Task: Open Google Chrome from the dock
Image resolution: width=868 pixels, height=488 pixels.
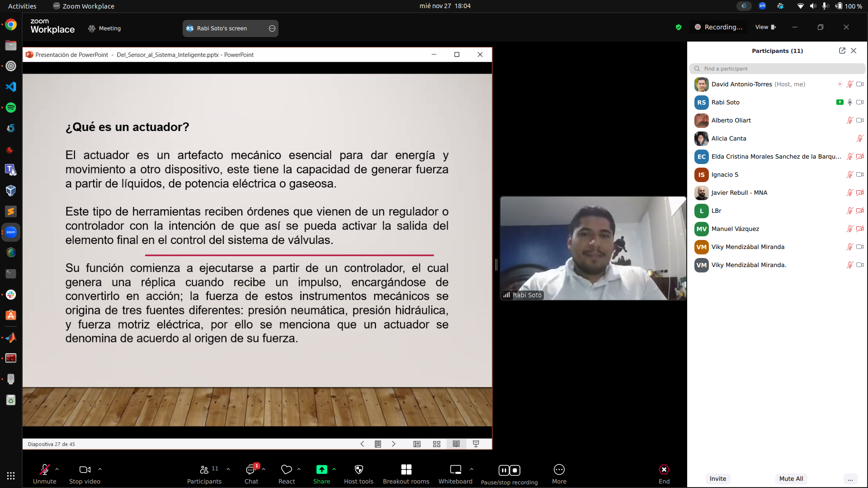Action: tap(11, 24)
